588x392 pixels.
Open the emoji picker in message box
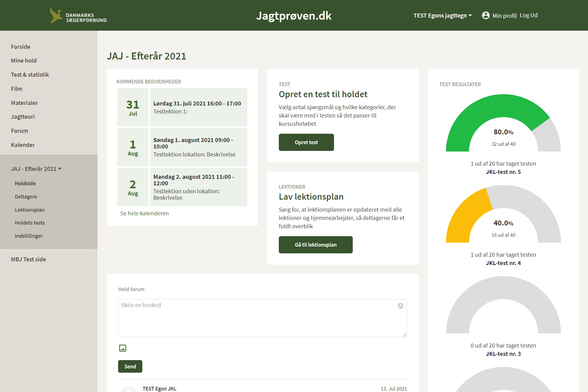point(401,306)
